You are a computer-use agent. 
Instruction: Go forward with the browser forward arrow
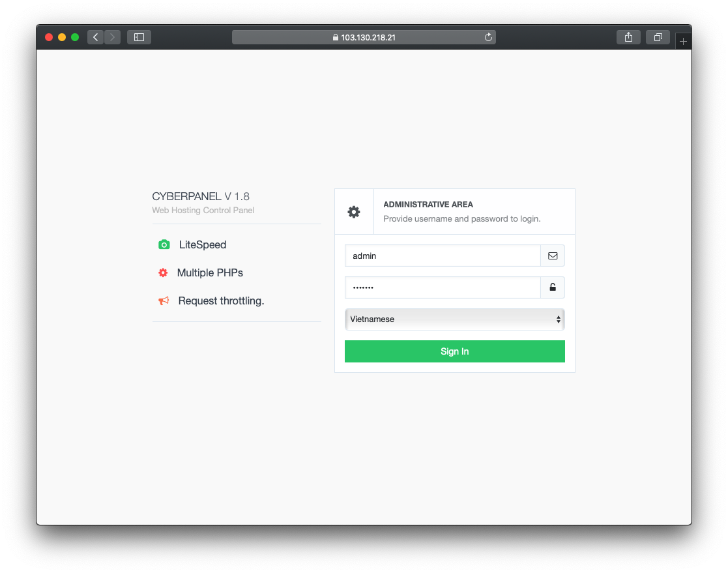point(112,37)
